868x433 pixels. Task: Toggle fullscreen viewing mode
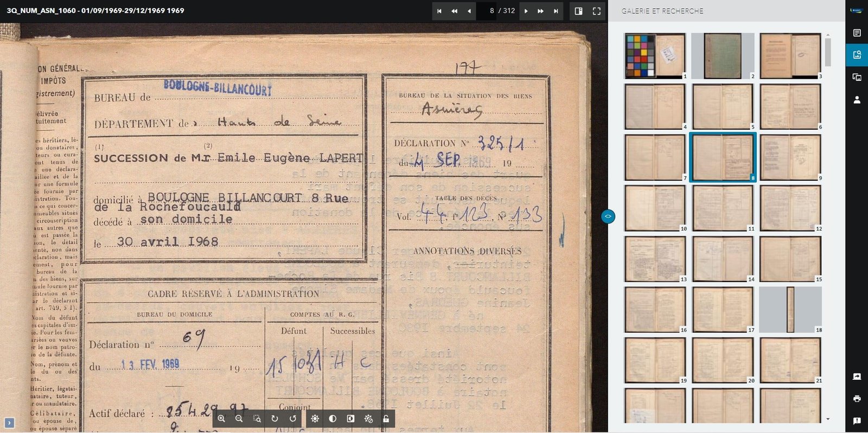coord(597,11)
